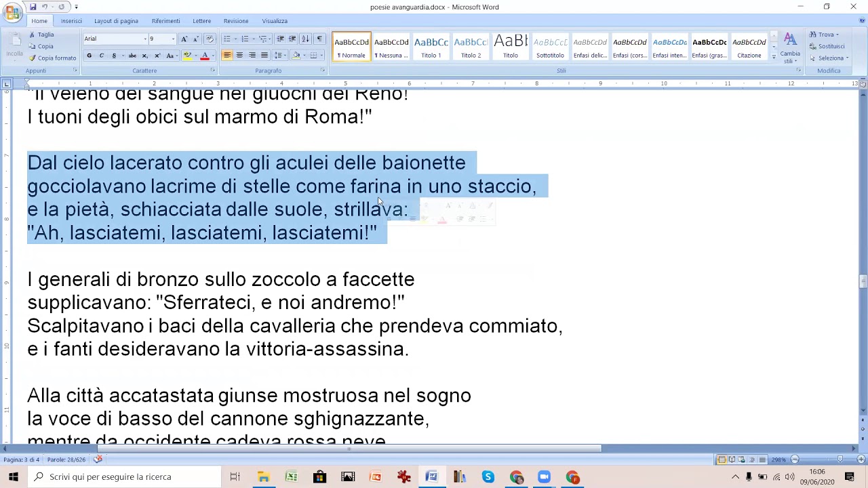Click the Sostituisci button
The width and height of the screenshot is (868, 488).
(827, 46)
